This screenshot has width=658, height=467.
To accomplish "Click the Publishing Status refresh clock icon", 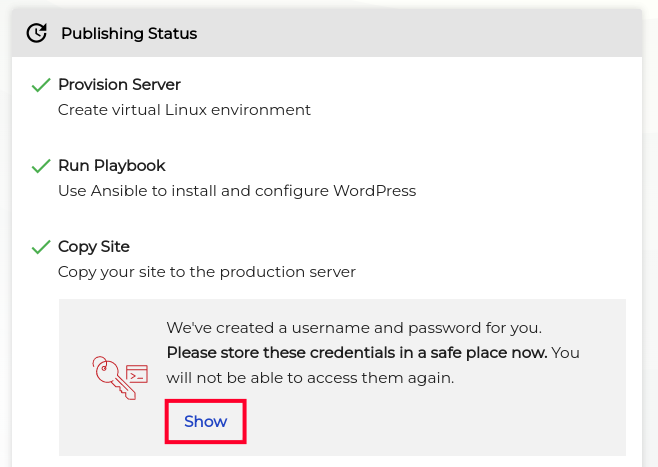I will point(36,33).
